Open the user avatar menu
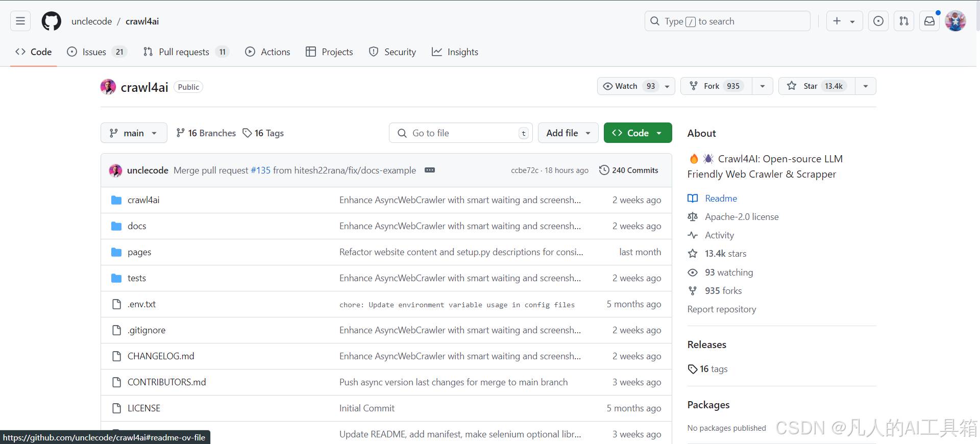The image size is (980, 444). [955, 21]
